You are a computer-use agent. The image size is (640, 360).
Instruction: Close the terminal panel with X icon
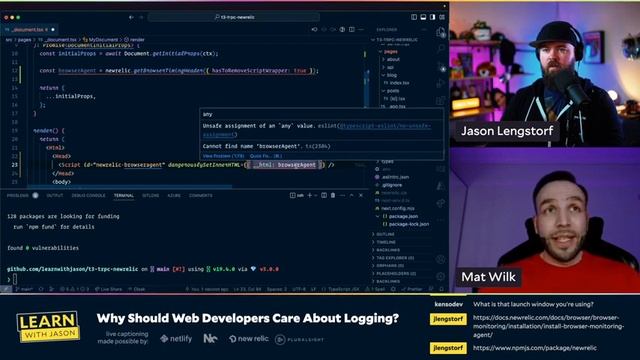(361, 196)
